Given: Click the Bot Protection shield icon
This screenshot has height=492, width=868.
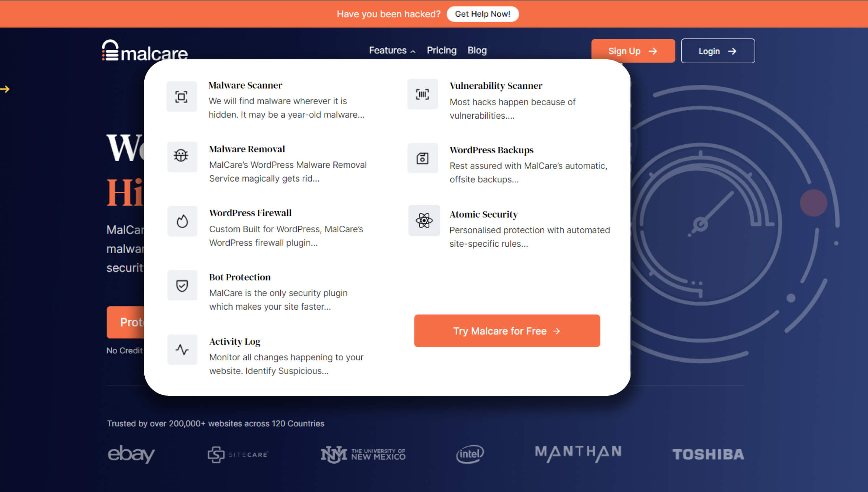Looking at the screenshot, I should click(182, 285).
